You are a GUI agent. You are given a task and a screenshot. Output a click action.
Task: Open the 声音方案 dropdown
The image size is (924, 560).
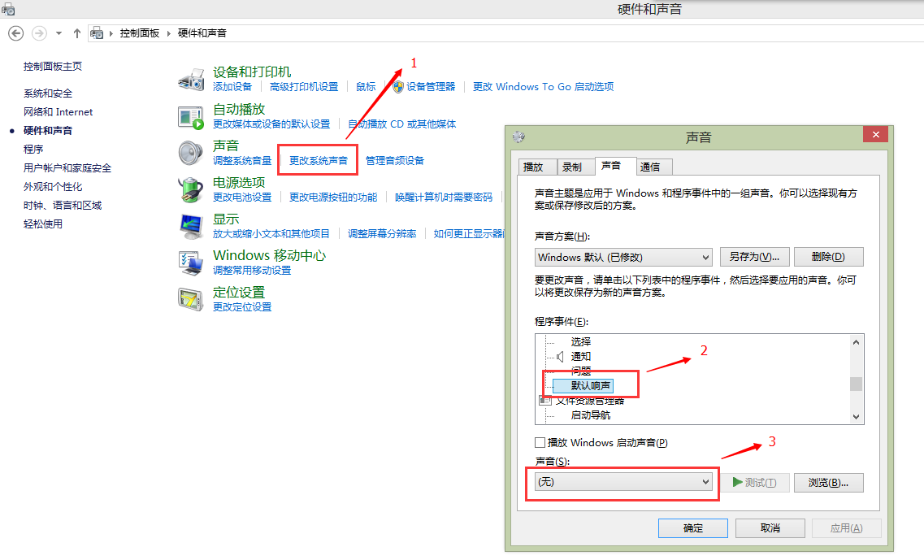[623, 257]
